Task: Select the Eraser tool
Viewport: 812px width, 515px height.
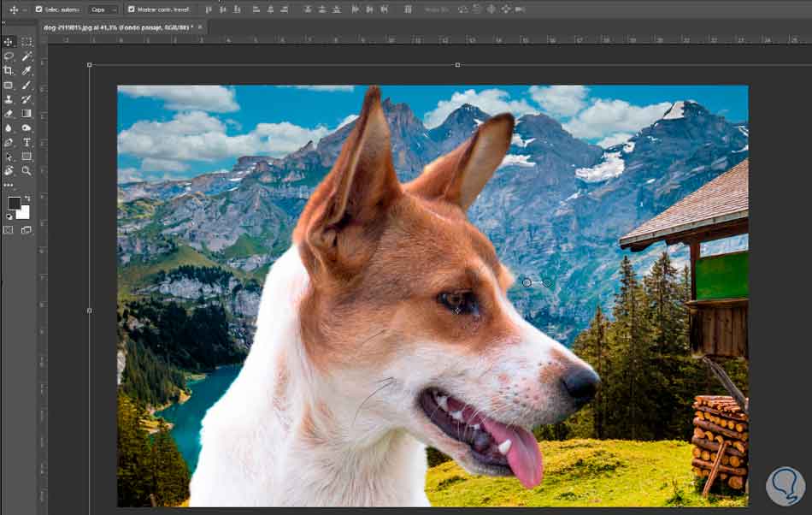Action: click(9, 114)
